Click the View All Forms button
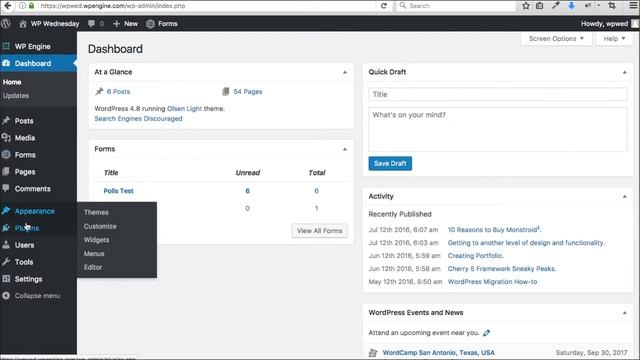The width and height of the screenshot is (640, 360). (320, 231)
